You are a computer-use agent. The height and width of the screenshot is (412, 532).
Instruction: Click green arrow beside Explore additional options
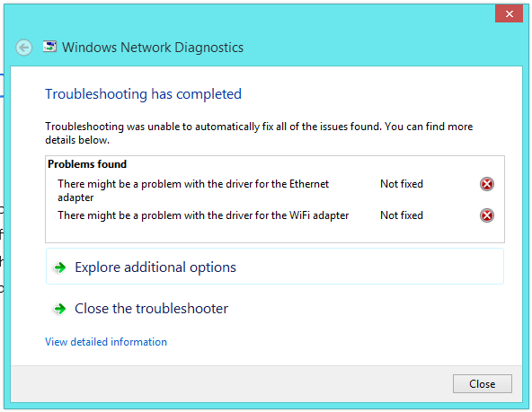[59, 267]
